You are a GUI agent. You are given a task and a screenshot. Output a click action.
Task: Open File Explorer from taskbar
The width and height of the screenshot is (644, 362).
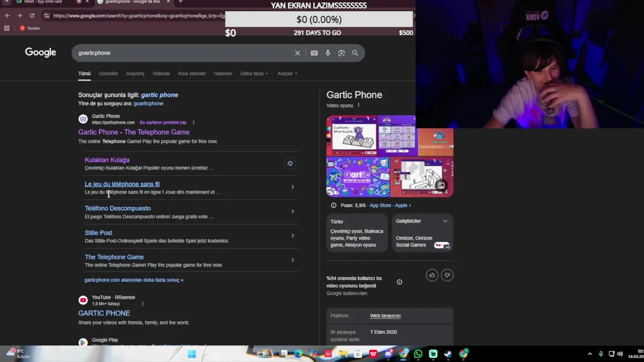pos(343,354)
